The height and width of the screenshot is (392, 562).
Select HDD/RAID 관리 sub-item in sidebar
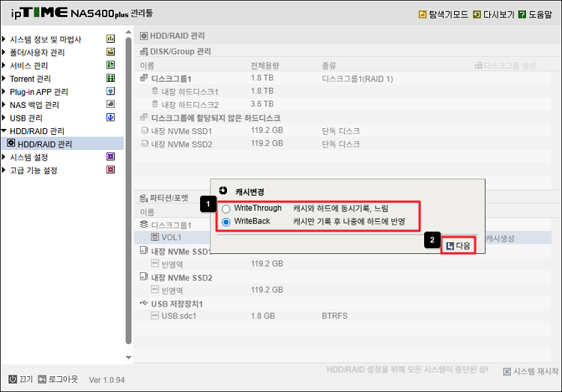(45, 144)
